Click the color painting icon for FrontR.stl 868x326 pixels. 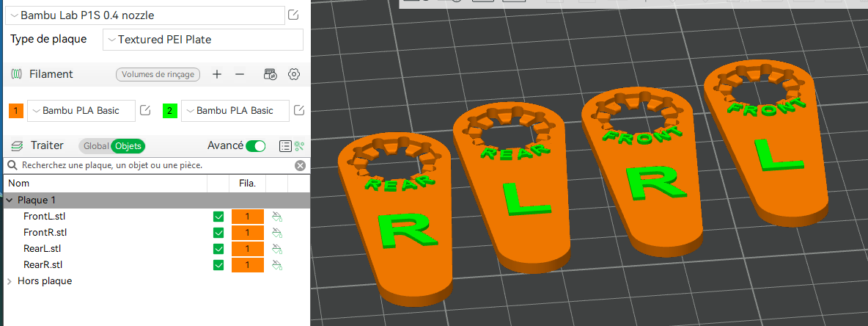[277, 233]
